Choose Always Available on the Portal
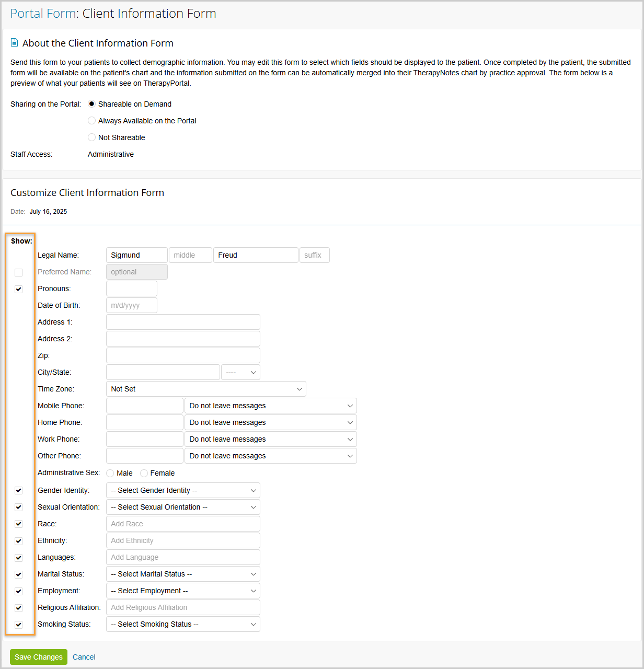Screen dimensions: 644x669 92,121
